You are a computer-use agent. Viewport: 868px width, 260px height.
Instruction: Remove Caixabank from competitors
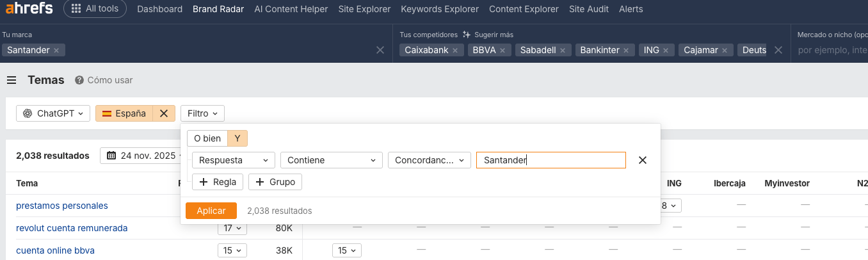455,50
